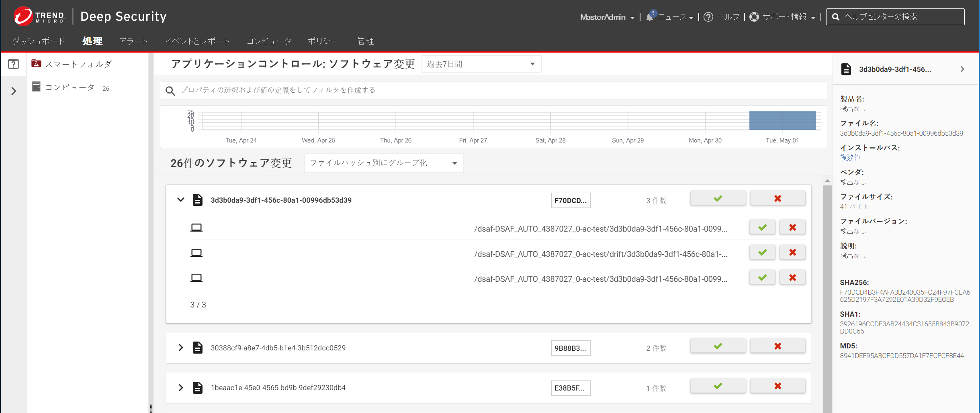Click the Tue, May 01 blue chart bar
The width and height of the screenshot is (980, 413).
click(782, 120)
